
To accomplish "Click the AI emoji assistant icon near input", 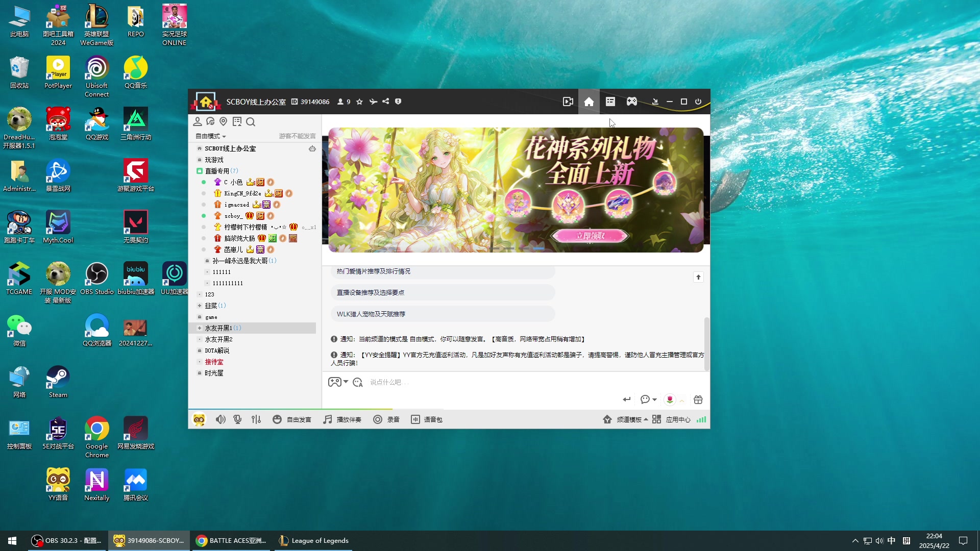I will click(357, 382).
